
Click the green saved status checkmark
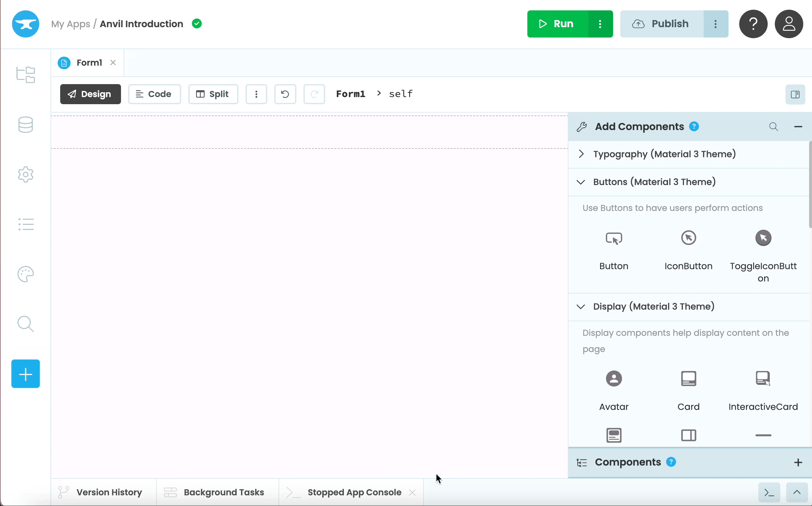click(197, 24)
